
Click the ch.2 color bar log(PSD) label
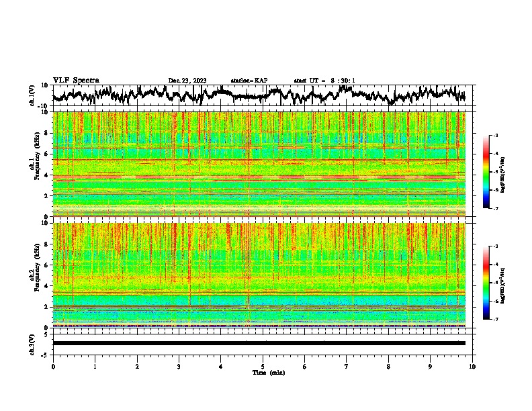tap(502, 285)
